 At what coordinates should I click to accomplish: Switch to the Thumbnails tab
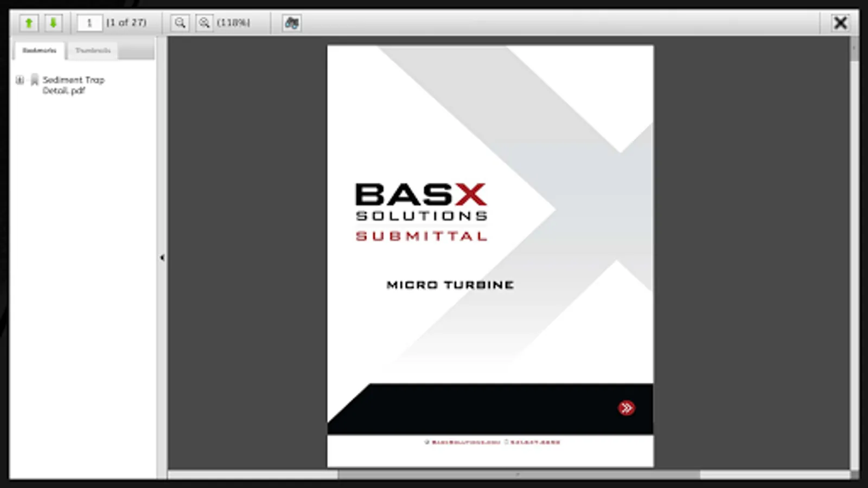(x=93, y=50)
